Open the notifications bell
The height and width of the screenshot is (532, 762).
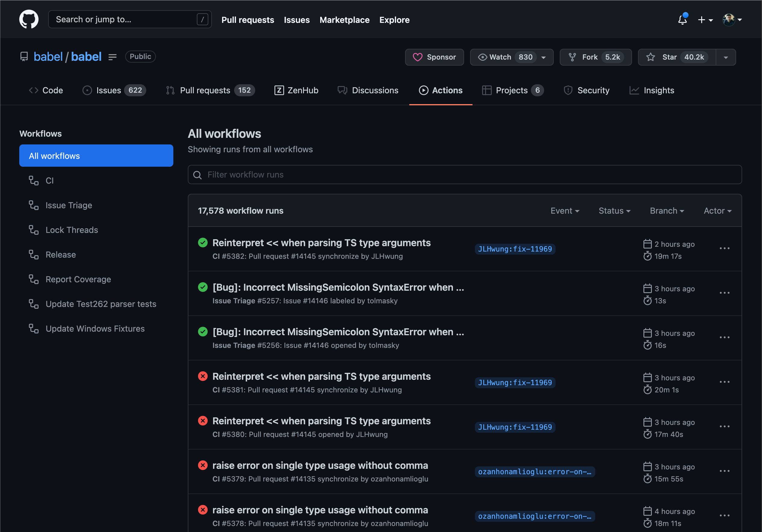pos(682,20)
